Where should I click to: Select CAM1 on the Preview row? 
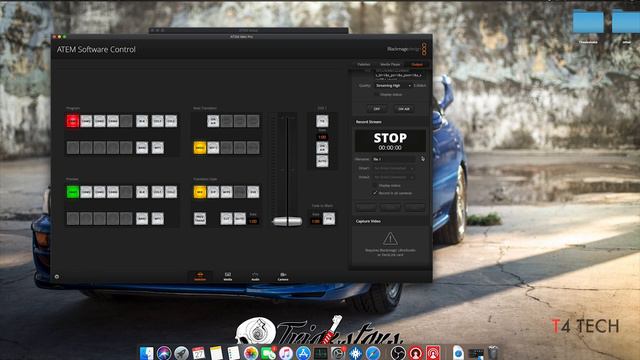pyautogui.click(x=73, y=192)
